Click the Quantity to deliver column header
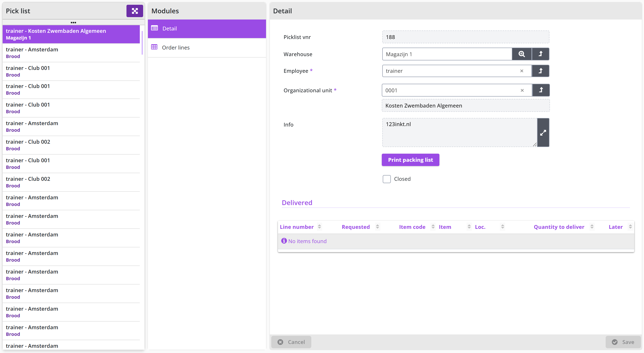Screen dimensions: 644x353 point(559,227)
